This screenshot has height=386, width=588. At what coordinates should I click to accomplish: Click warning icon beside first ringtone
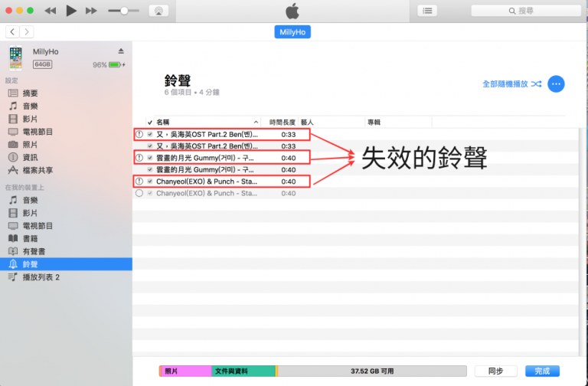pyautogui.click(x=139, y=134)
